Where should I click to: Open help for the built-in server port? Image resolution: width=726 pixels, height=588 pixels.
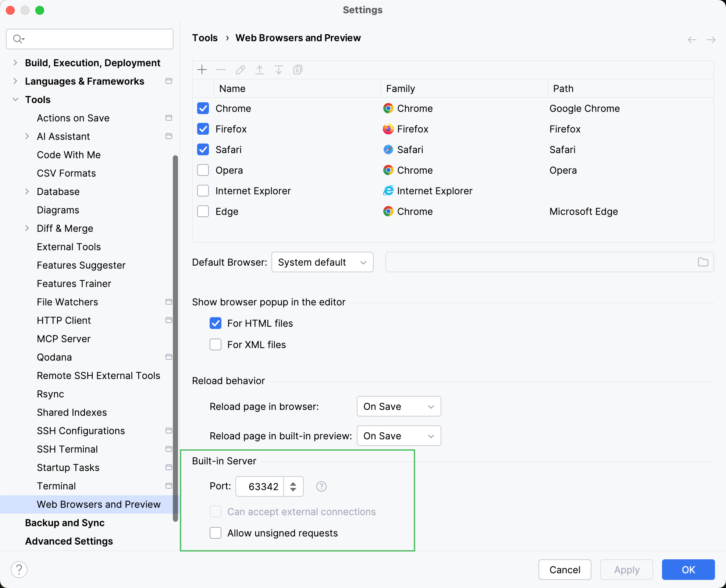(x=321, y=486)
